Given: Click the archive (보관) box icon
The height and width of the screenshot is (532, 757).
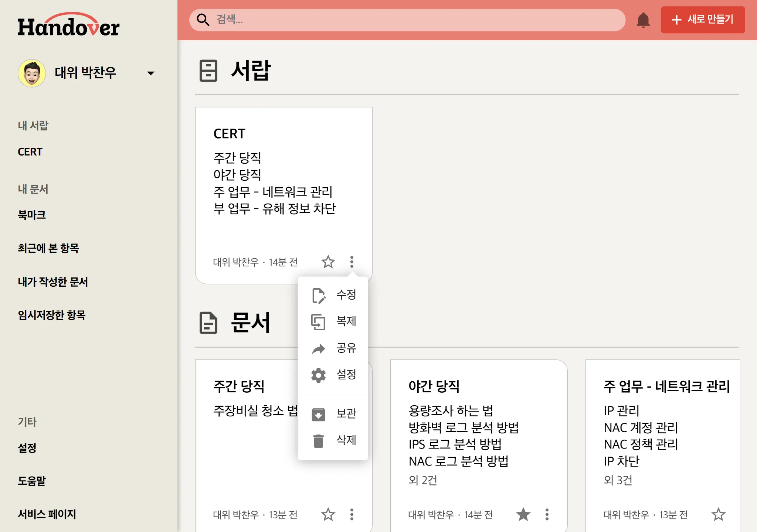Looking at the screenshot, I should (318, 414).
